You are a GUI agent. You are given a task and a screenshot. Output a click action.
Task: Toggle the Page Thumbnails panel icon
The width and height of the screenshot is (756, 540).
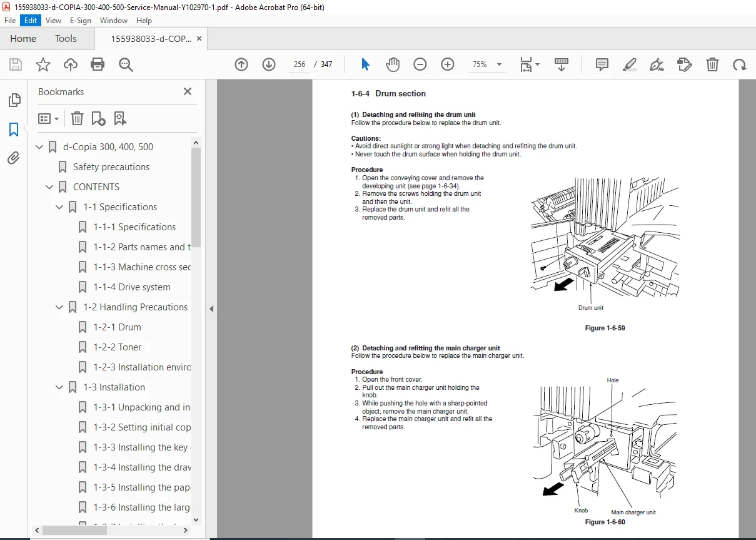tap(14, 100)
